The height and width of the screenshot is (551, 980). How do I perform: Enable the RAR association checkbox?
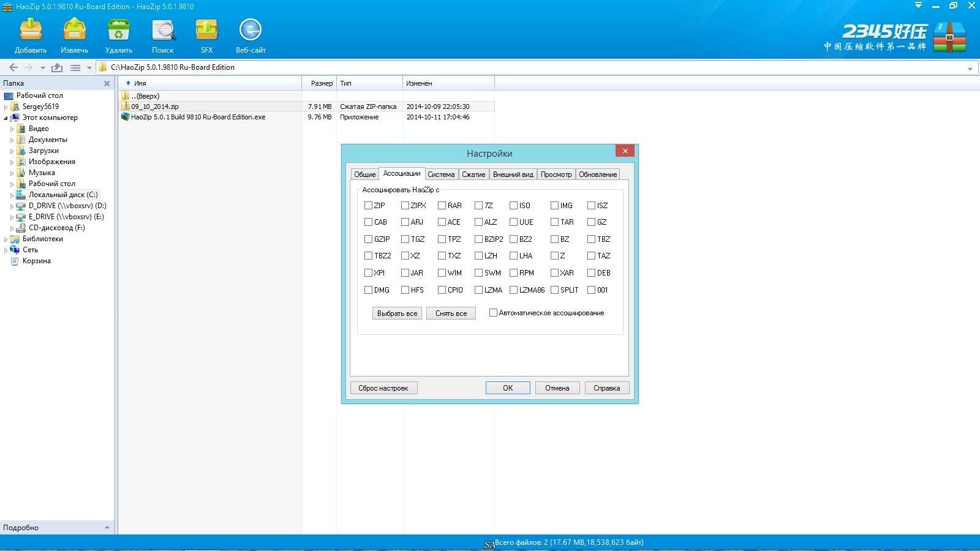pos(442,206)
